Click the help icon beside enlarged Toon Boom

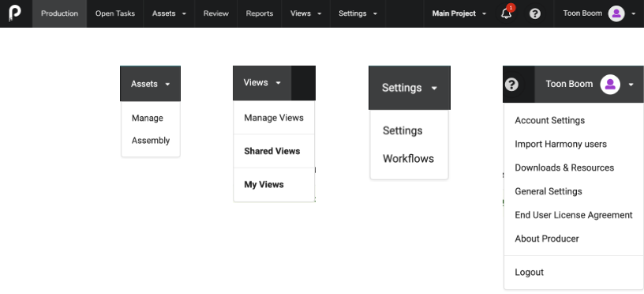[x=511, y=85]
